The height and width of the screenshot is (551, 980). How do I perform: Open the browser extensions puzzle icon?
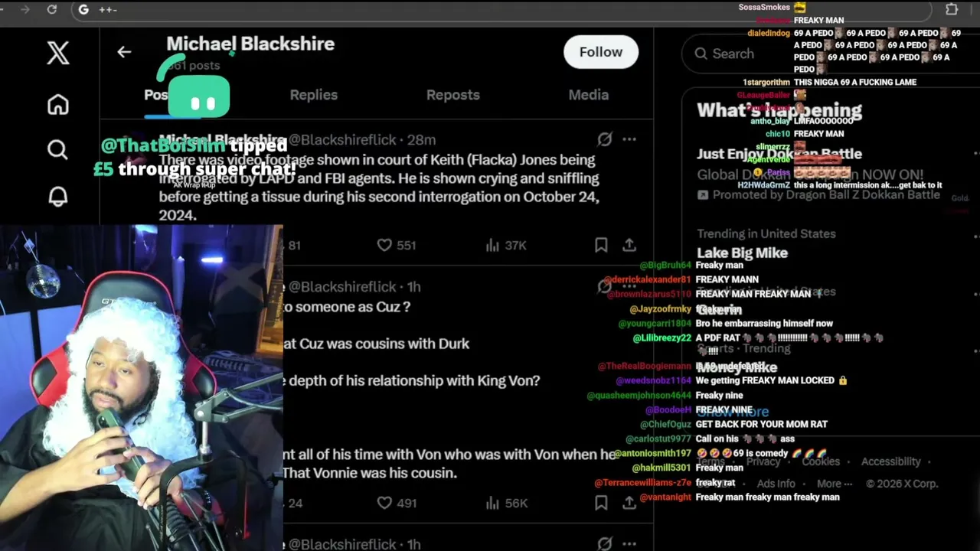point(952,9)
